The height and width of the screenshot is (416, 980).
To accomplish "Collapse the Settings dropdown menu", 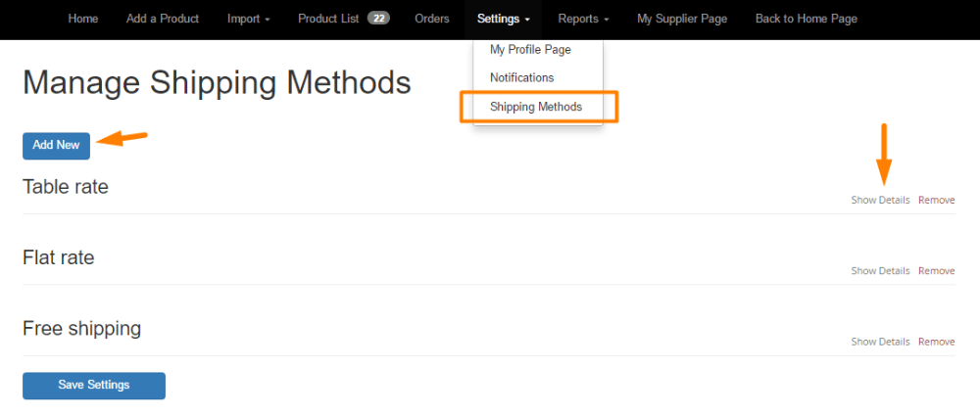I will 504,19.
